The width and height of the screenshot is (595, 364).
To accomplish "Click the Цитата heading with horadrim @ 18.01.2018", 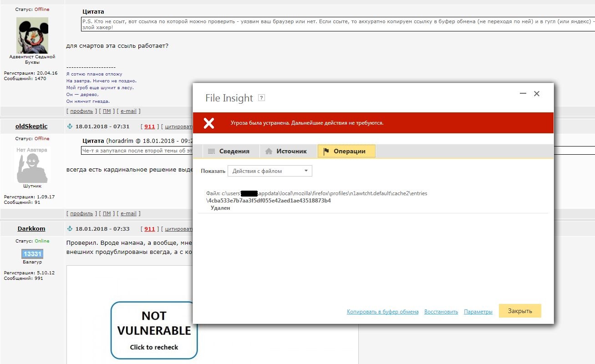I will pos(138,141).
